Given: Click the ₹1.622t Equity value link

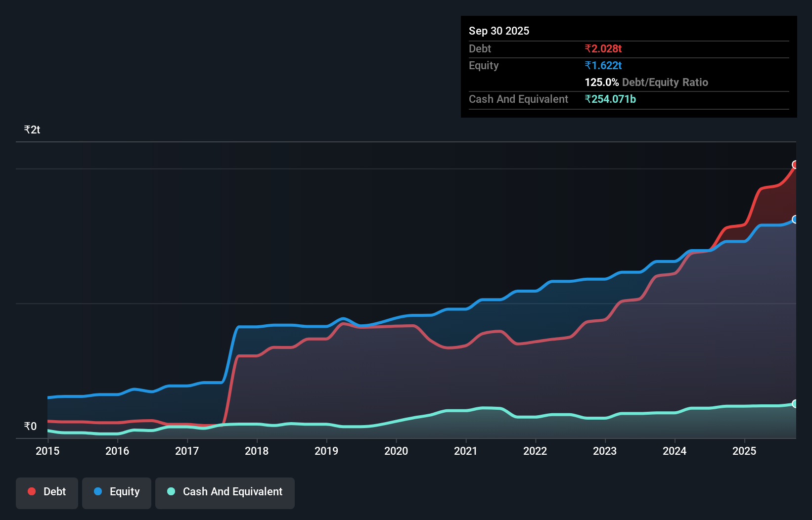Looking at the screenshot, I should coord(602,65).
